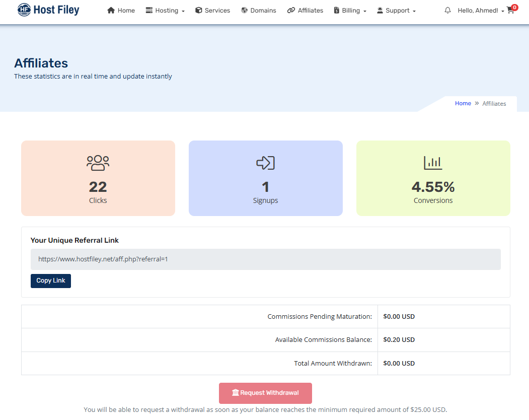Click the Host Filey logo
The image size is (529, 420).
(48, 10)
